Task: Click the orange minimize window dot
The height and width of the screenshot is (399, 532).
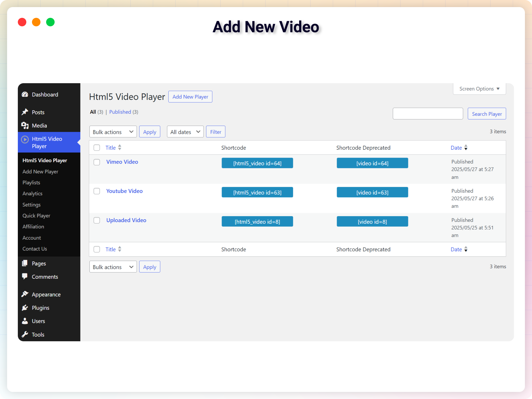Action: [36, 22]
